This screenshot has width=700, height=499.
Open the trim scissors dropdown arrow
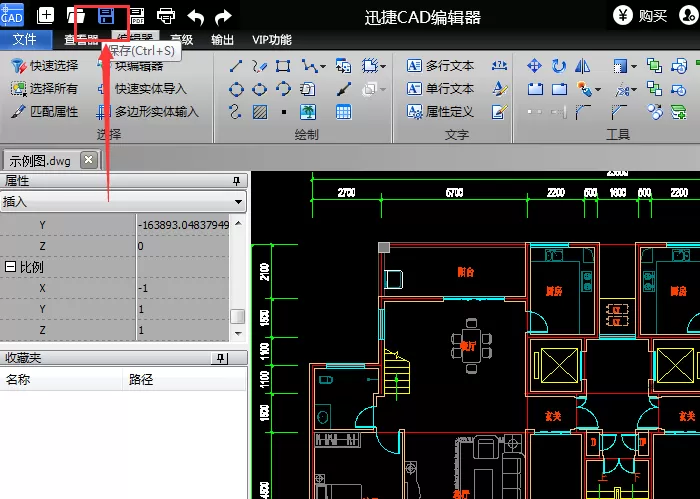pyautogui.click(x=633, y=90)
